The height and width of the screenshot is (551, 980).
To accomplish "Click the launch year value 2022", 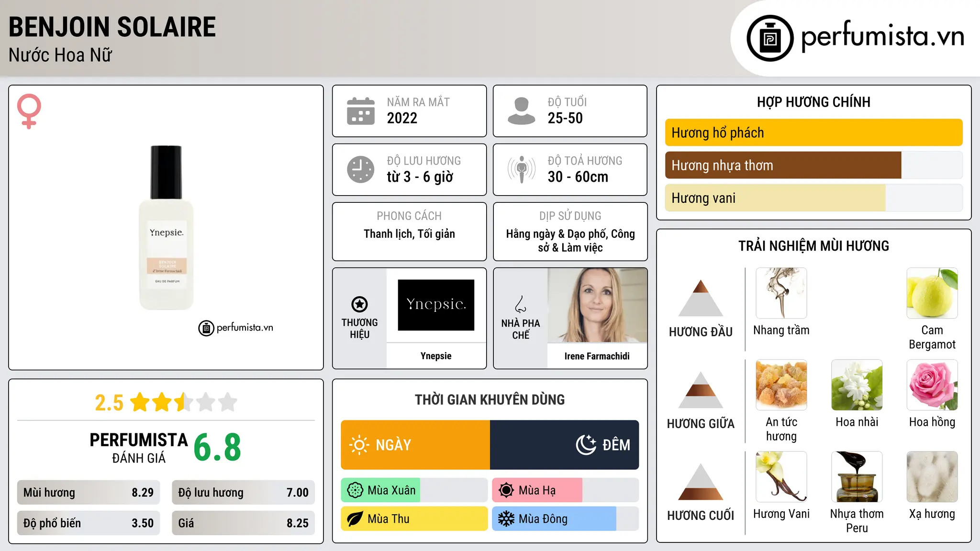I will coord(402,118).
